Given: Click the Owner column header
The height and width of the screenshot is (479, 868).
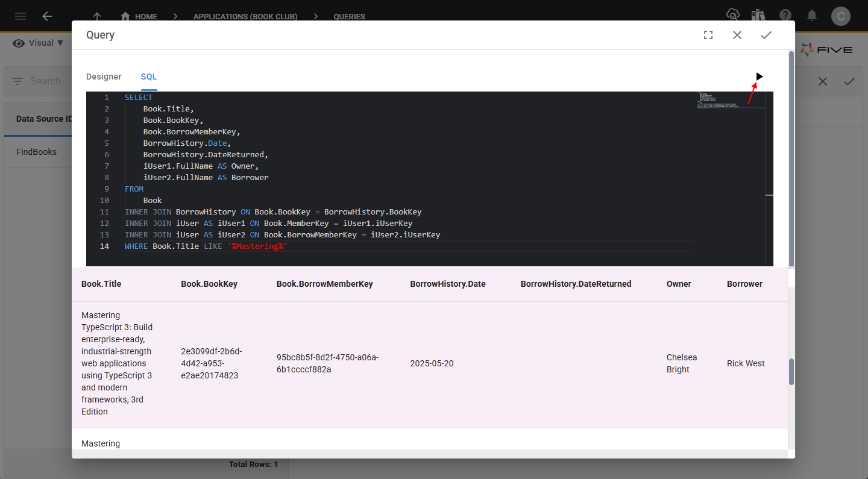Looking at the screenshot, I should pyautogui.click(x=679, y=284).
